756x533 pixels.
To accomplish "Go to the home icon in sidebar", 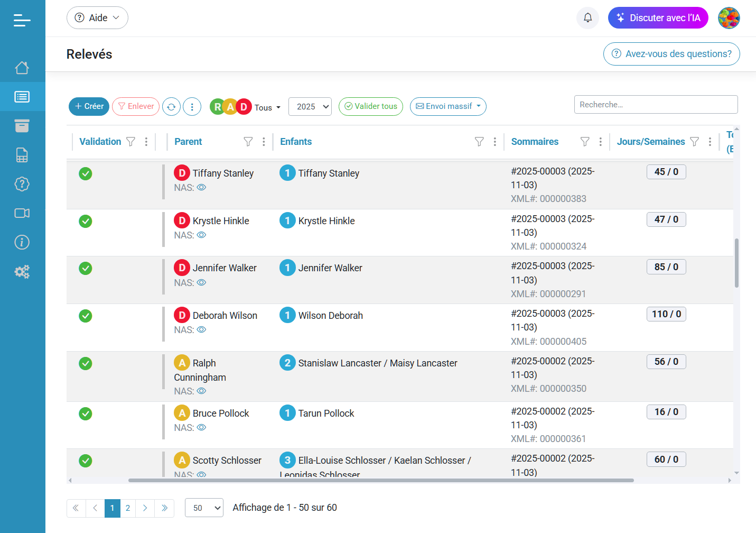I will point(22,68).
